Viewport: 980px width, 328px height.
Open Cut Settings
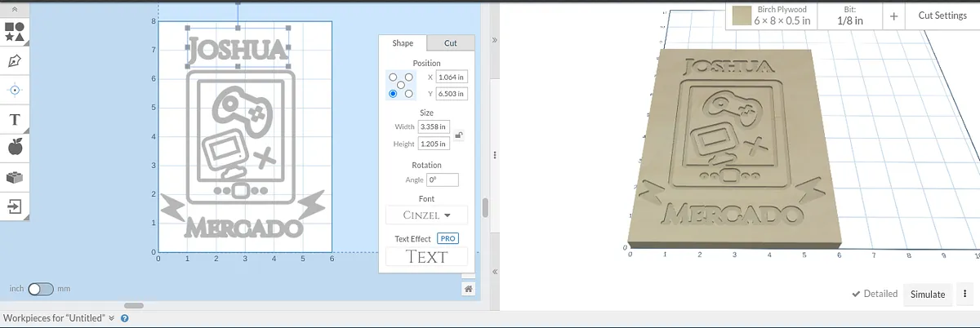[x=942, y=16]
